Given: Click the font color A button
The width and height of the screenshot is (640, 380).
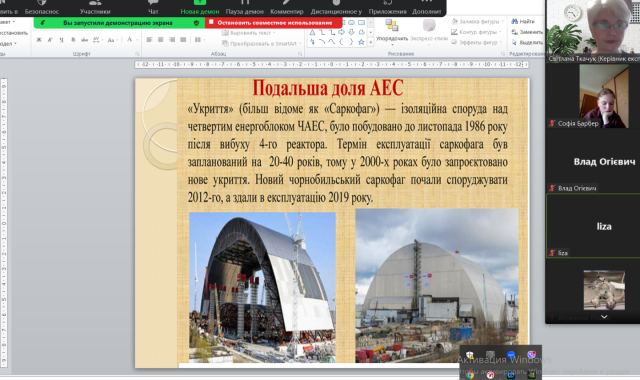Looking at the screenshot, I should pos(129,39).
